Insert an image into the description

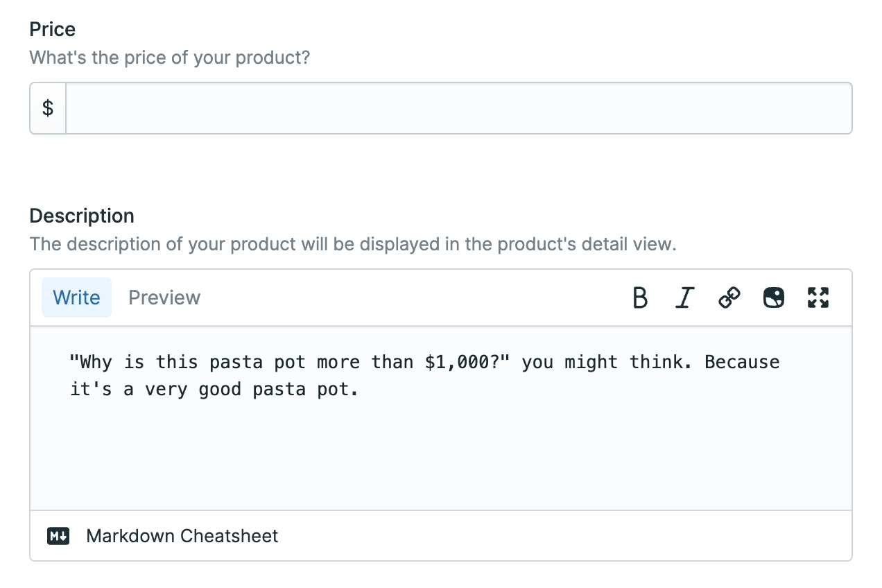click(773, 297)
